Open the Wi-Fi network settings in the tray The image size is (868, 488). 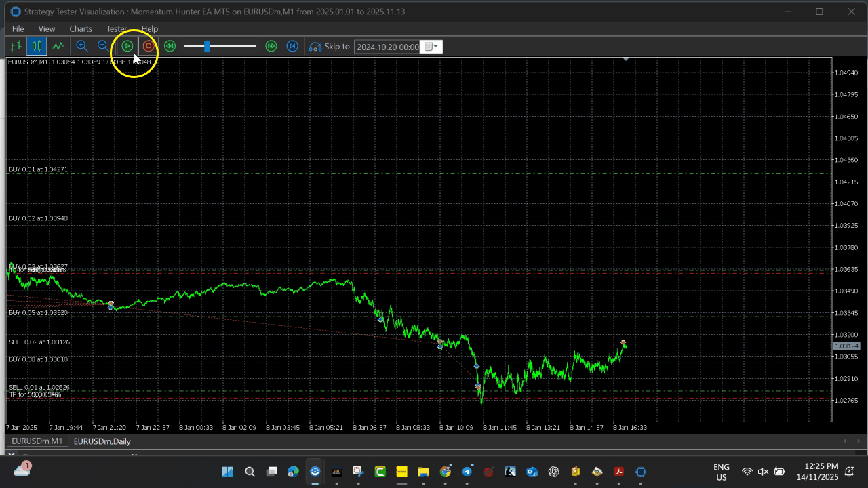[x=747, y=472]
